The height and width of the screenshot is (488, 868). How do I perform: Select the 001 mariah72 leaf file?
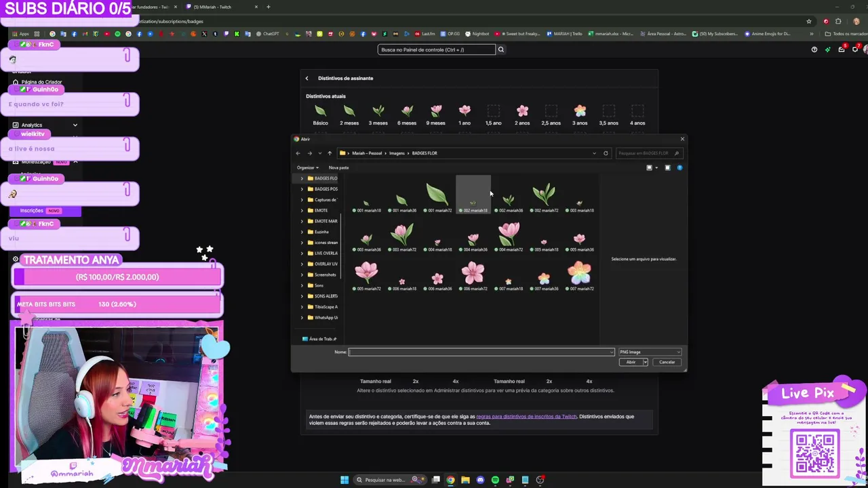point(437,197)
